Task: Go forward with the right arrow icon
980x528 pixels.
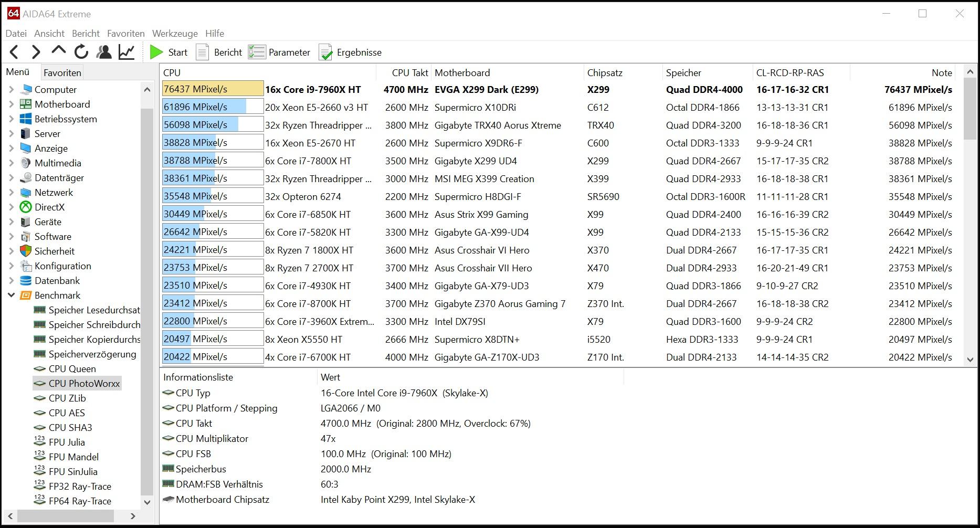Action: 36,52
